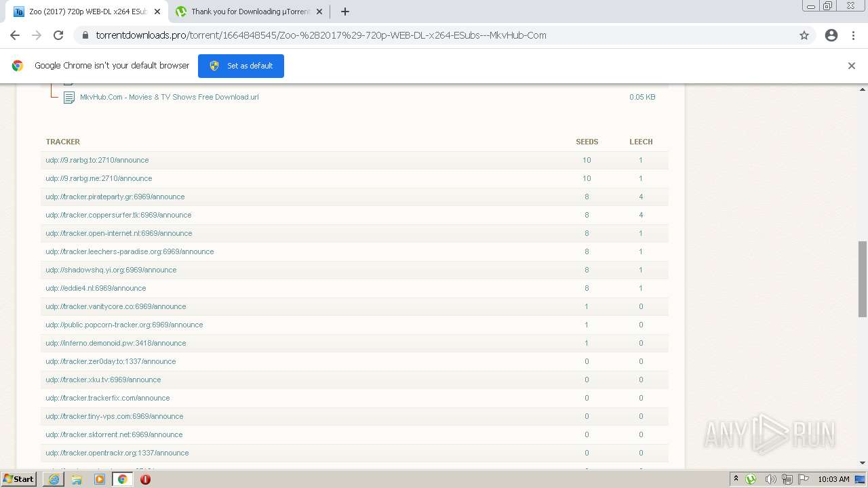This screenshot has height=488, width=868.
Task: Select tracker.trackerfix.com tracker row
Action: tap(355, 398)
